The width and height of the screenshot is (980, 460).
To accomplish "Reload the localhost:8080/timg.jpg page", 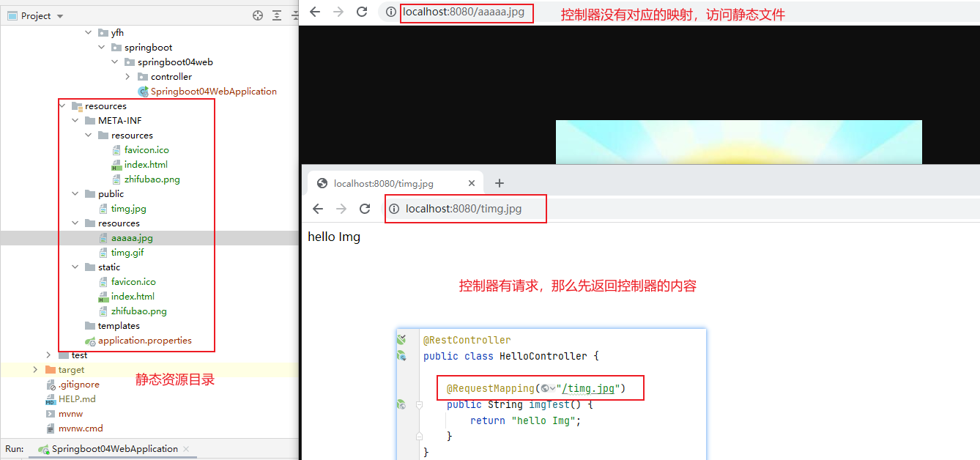I will pyautogui.click(x=365, y=209).
